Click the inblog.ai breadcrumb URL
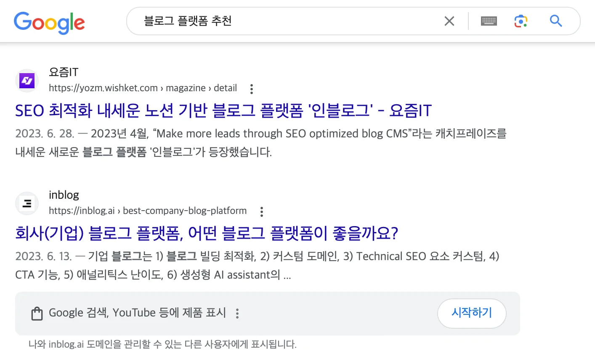This screenshot has width=595, height=364. point(147,211)
